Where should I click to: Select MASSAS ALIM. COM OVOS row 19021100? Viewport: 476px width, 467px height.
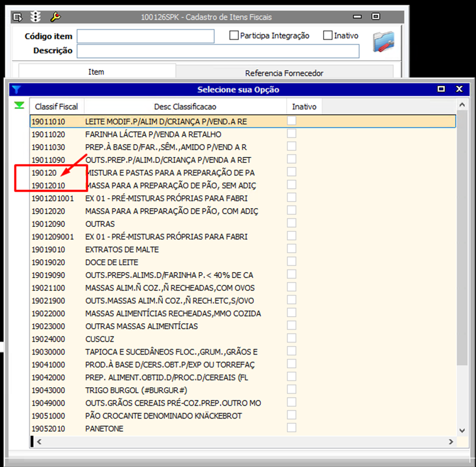[243, 287]
